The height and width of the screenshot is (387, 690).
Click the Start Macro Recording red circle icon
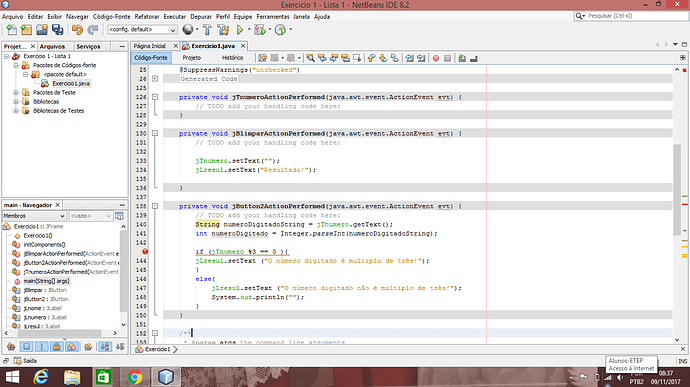(436, 58)
